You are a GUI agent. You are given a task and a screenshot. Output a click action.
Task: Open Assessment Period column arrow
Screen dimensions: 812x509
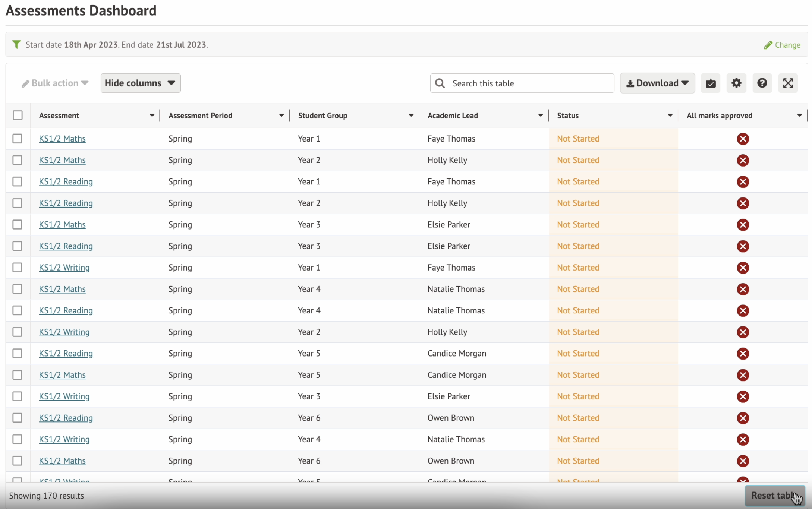pyautogui.click(x=281, y=116)
